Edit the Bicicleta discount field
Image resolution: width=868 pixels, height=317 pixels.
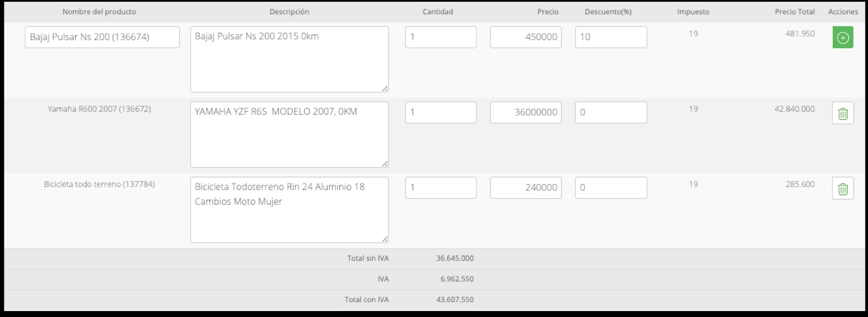pos(611,188)
